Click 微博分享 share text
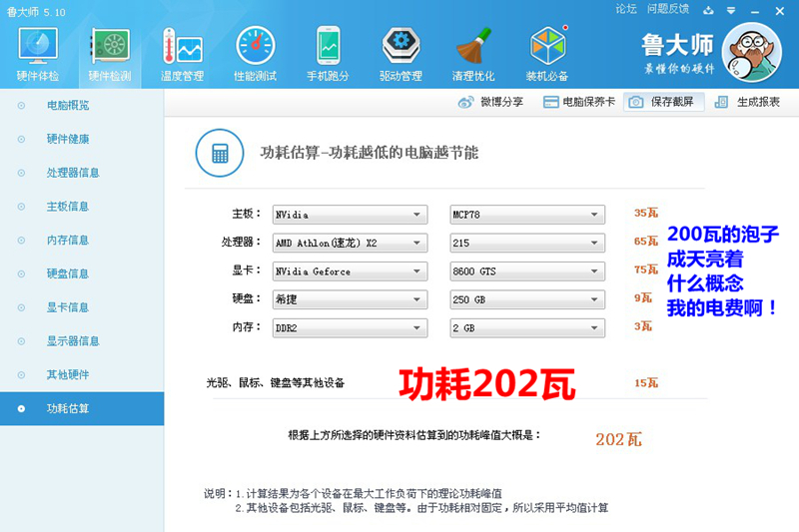This screenshot has height=532, width=799. (502, 102)
